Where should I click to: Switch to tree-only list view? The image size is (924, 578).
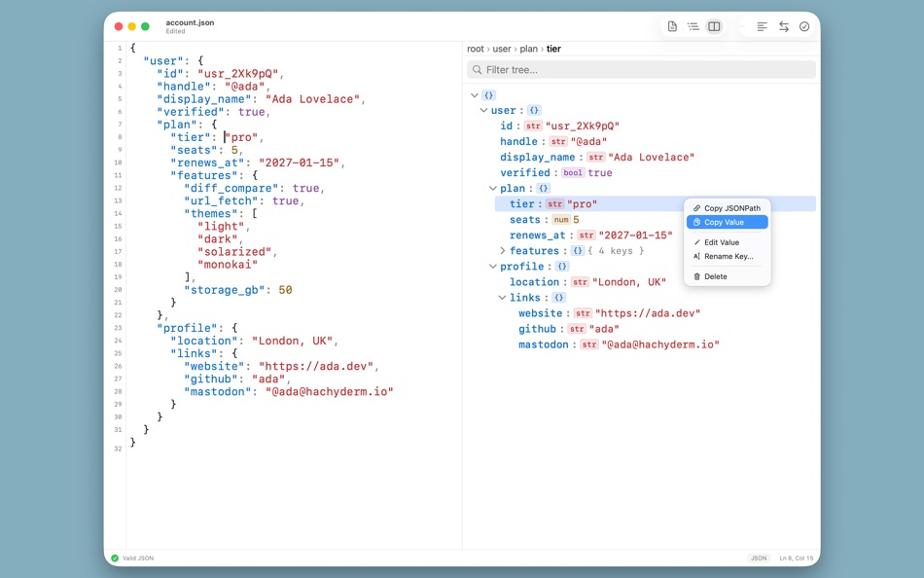tap(693, 26)
